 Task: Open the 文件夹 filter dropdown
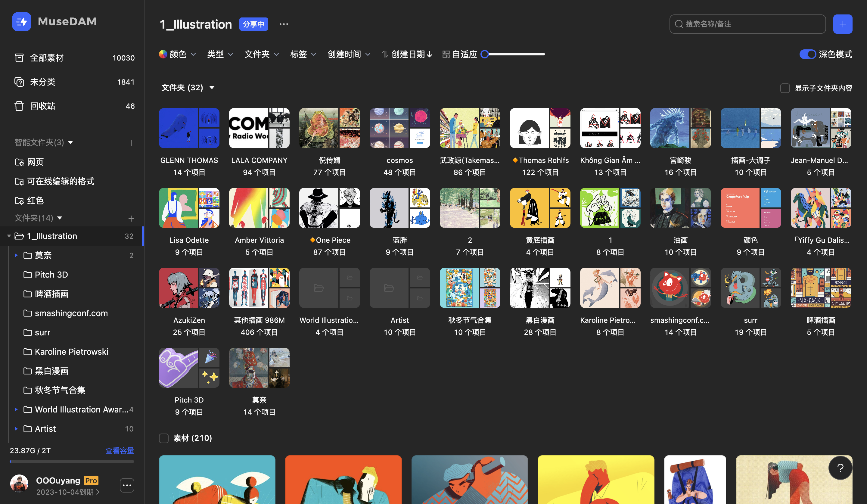[x=262, y=54]
